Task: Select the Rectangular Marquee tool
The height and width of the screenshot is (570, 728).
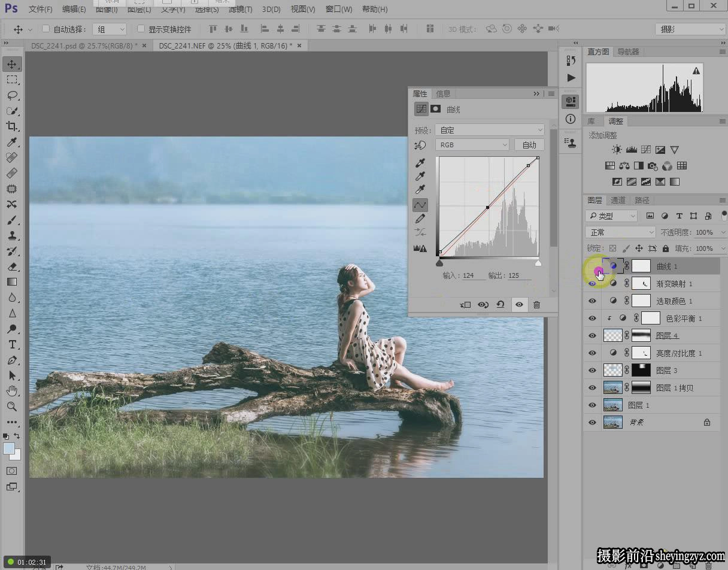Action: tap(12, 80)
